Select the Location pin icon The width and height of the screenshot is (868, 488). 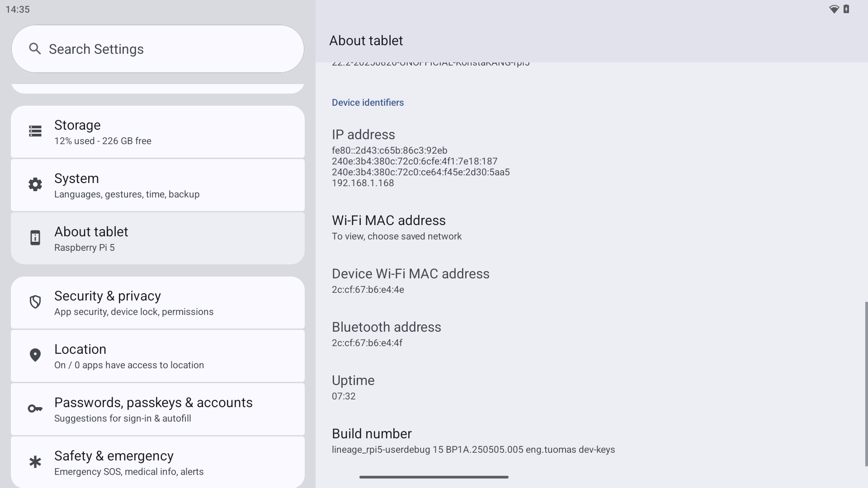[35, 355]
